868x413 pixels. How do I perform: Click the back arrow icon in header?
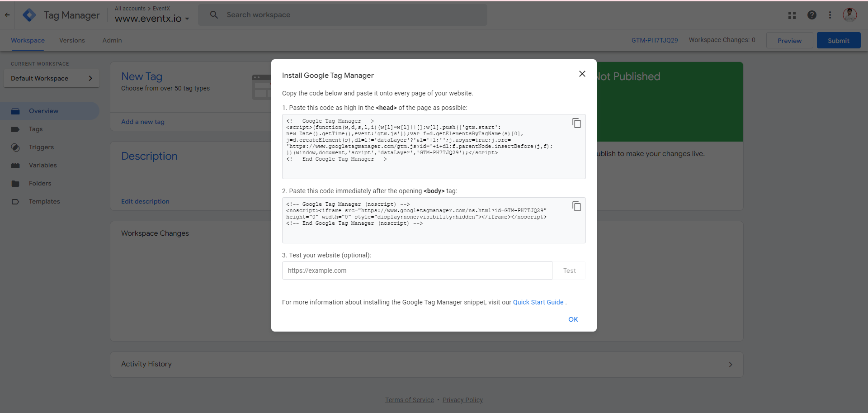click(7, 15)
